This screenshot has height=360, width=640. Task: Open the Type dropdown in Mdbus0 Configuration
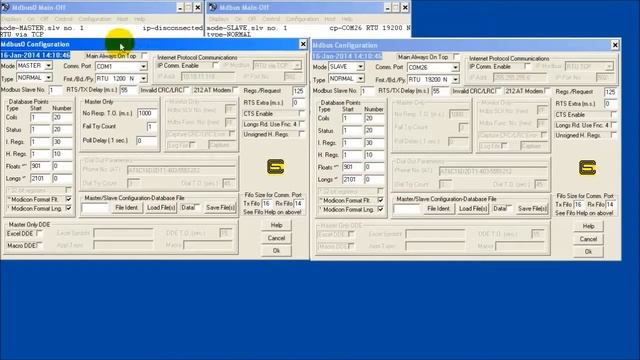(48, 78)
